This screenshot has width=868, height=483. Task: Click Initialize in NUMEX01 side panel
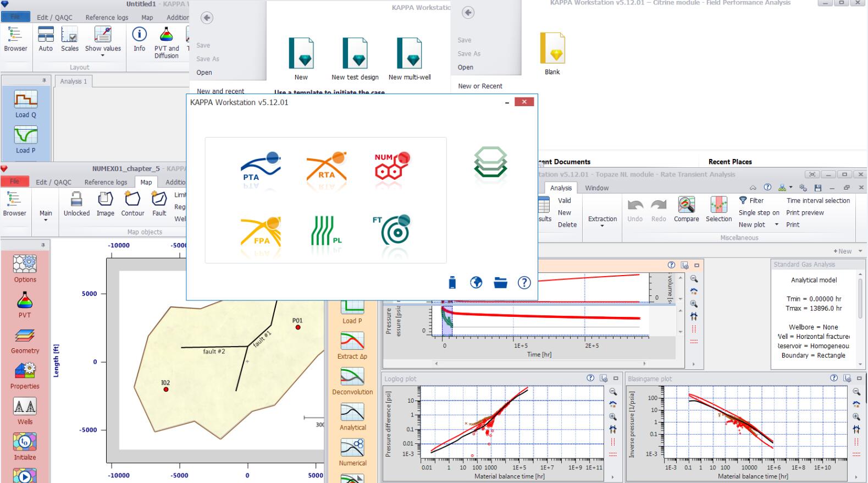pos(25,447)
